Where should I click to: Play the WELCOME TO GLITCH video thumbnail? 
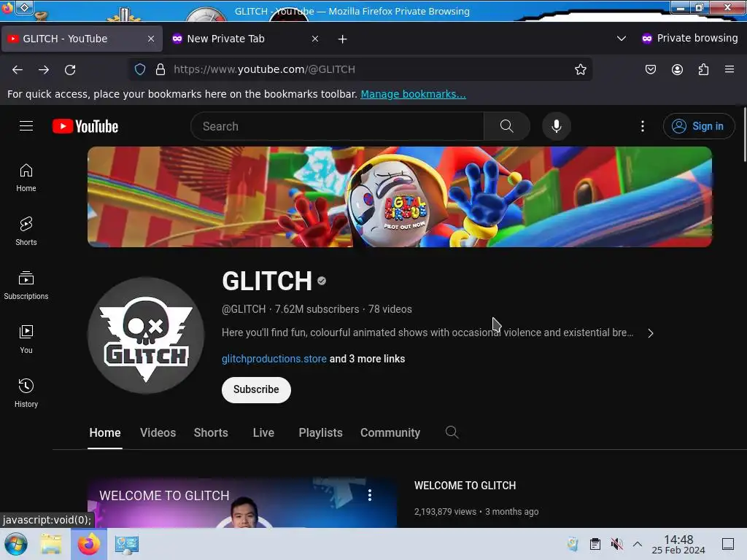[x=242, y=503]
